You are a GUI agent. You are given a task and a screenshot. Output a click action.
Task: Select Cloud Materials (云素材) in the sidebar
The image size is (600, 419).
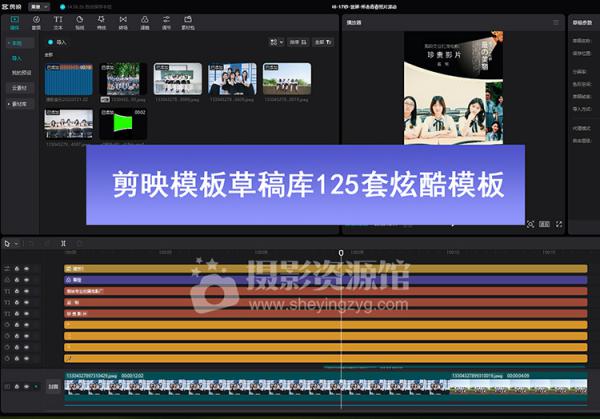pos(20,87)
